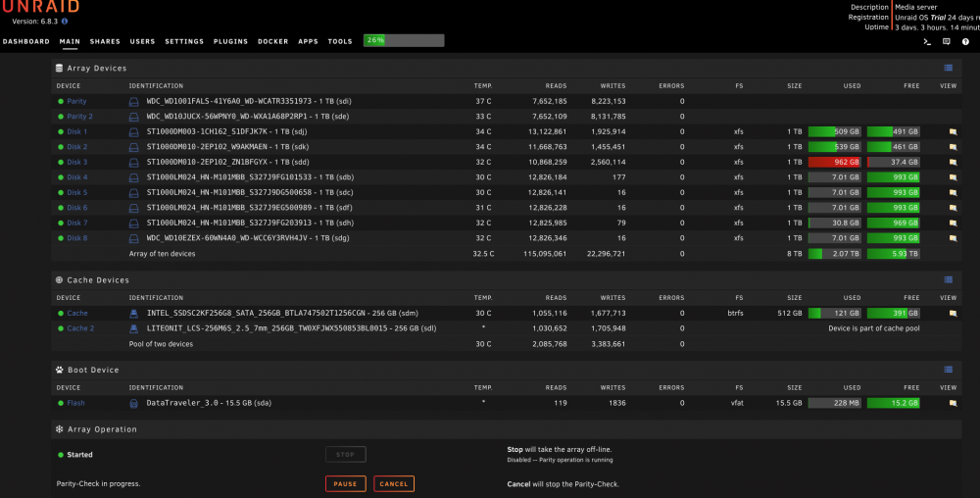Open the Plugins tab
The width and height of the screenshot is (980, 498).
pos(230,41)
